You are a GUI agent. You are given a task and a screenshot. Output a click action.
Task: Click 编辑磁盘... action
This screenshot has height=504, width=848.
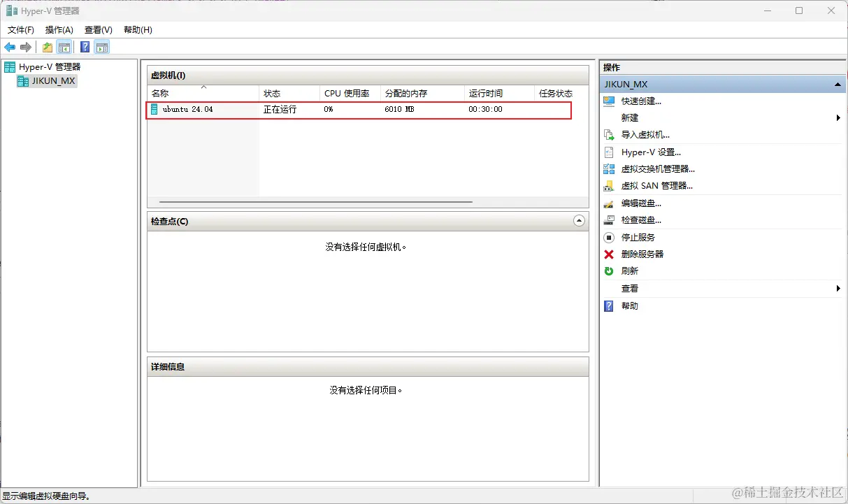(641, 203)
